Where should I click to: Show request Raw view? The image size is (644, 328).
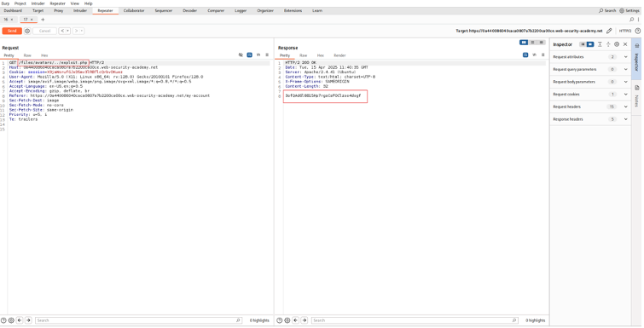(27, 55)
